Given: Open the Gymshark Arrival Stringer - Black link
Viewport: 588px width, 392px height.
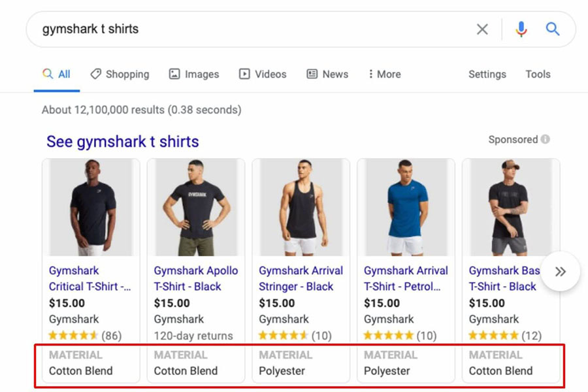Looking at the screenshot, I should point(301,278).
